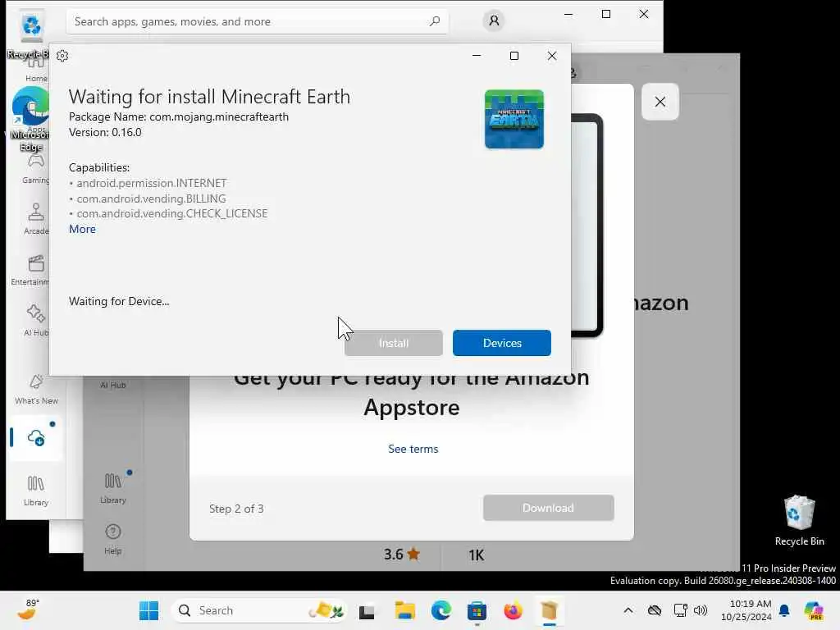Open the clock and date flyout

coord(746,610)
